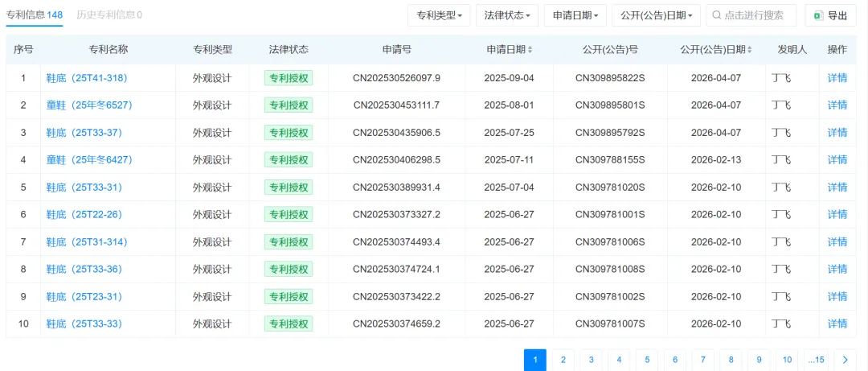Image resolution: width=868 pixels, height=371 pixels.
Task: View 详情 for 鞋底（25T23-31）row
Action: pyautogui.click(x=837, y=297)
